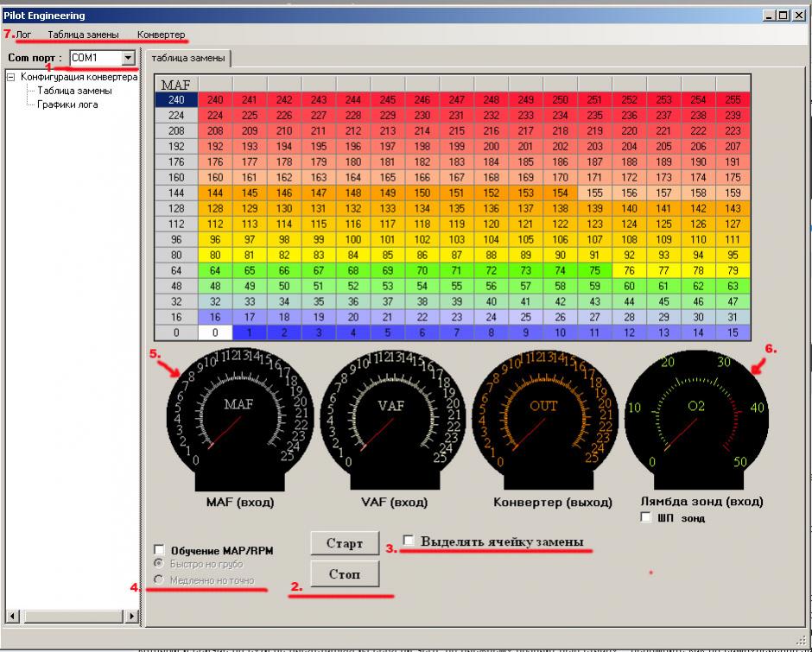Select table cell with value 223
The width and height of the screenshot is (812, 652).
[x=733, y=131]
